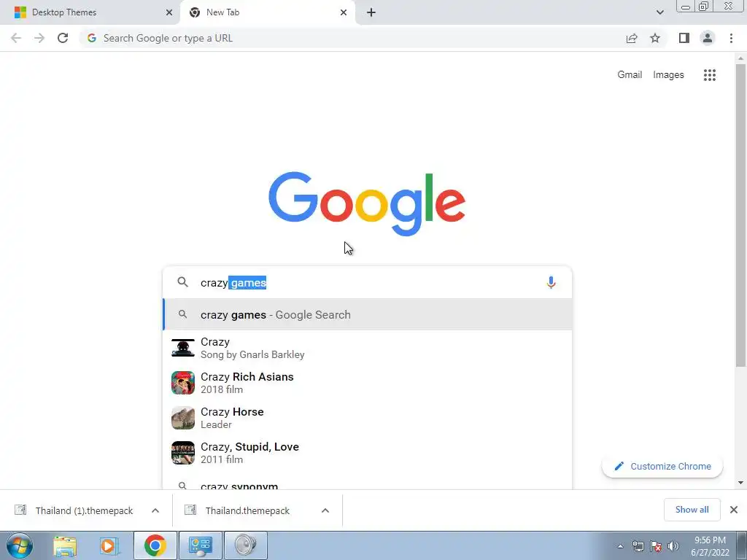Bookmark this tab with the star icon
This screenshot has height=560, width=747.
tap(655, 38)
